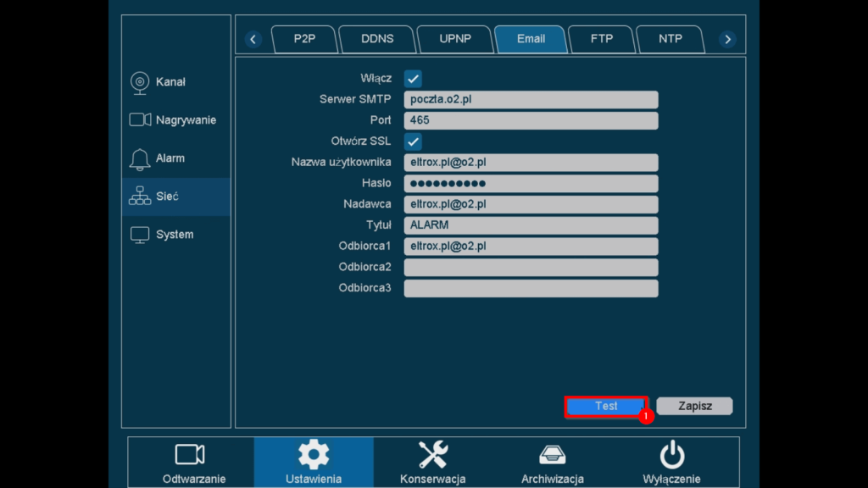Image resolution: width=868 pixels, height=488 pixels.
Task: Disable the Włącz checkbox
Action: coord(412,77)
